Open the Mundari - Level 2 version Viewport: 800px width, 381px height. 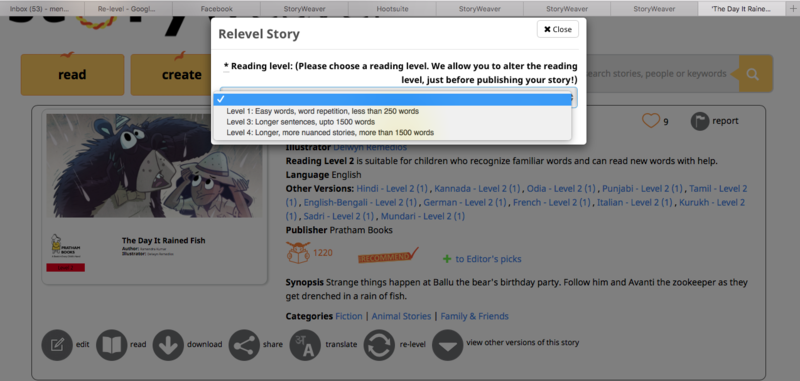(x=422, y=216)
